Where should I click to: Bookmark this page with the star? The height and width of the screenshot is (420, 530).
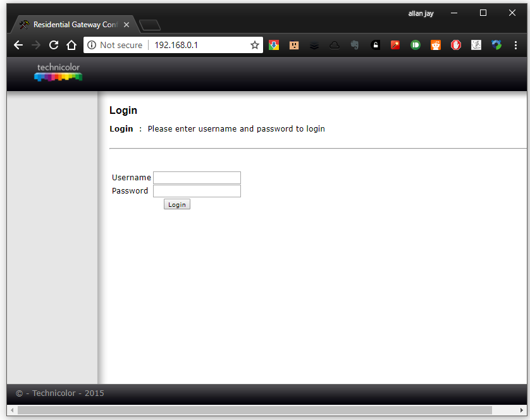(254, 45)
